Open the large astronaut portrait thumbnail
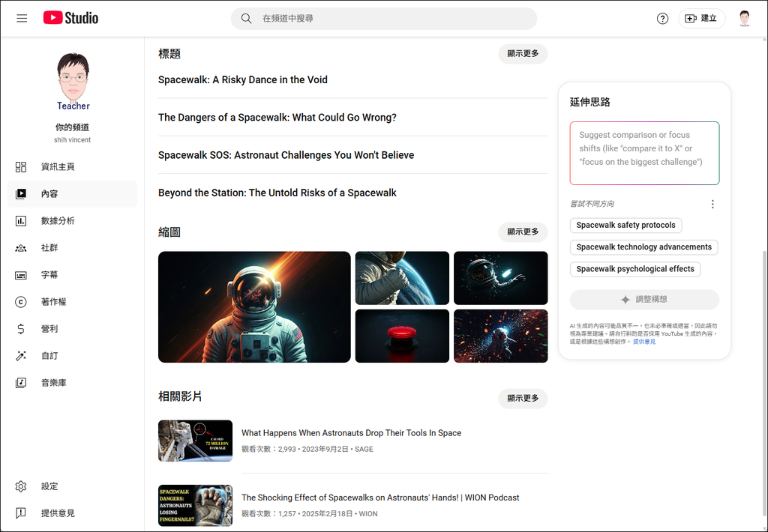This screenshot has width=768, height=532. point(254,307)
